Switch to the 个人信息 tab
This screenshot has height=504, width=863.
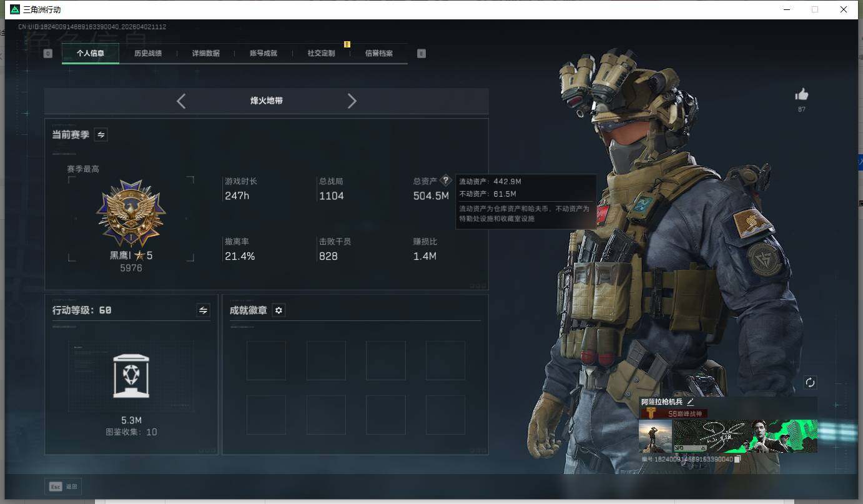pos(91,54)
